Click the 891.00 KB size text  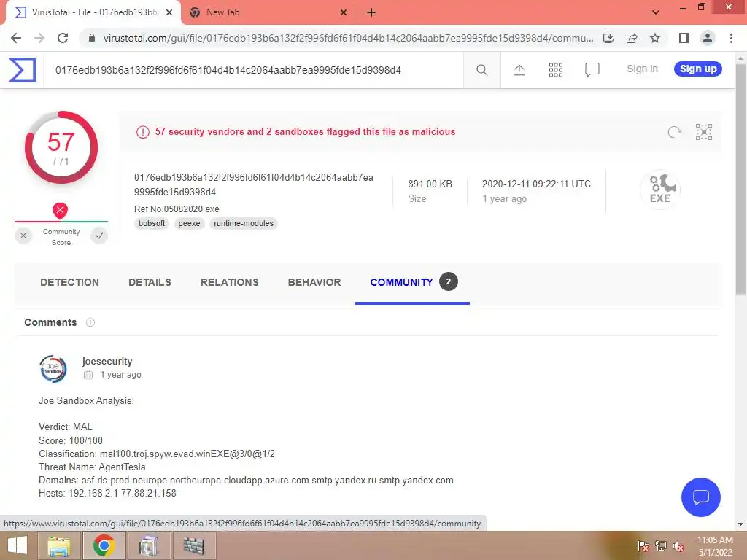pos(430,184)
